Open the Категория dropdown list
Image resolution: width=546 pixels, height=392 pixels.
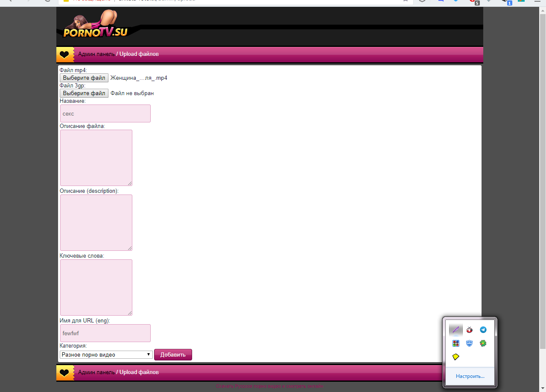(106, 354)
